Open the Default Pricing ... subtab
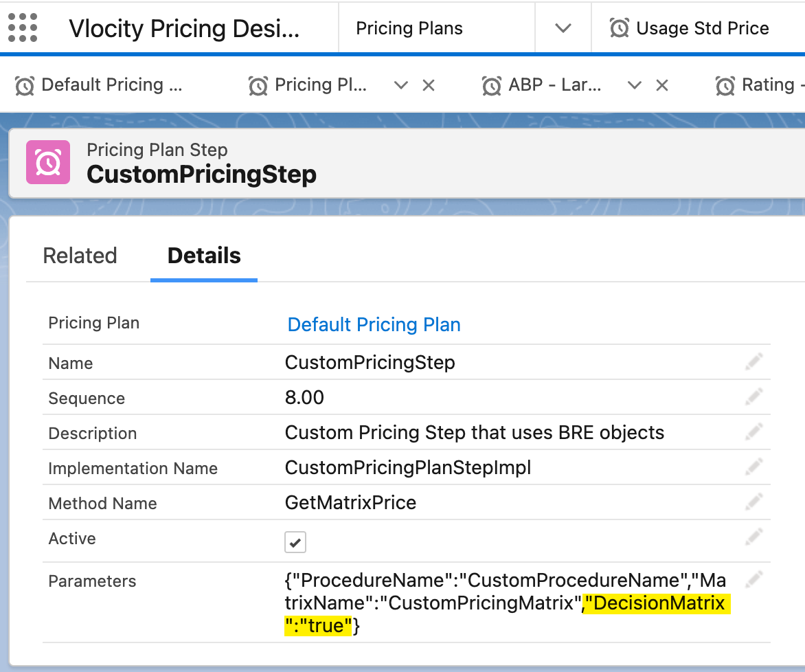 (111, 85)
